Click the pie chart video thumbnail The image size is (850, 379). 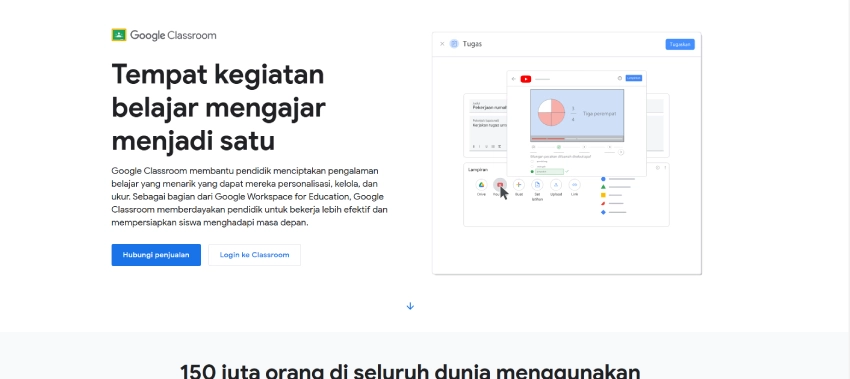click(x=577, y=113)
